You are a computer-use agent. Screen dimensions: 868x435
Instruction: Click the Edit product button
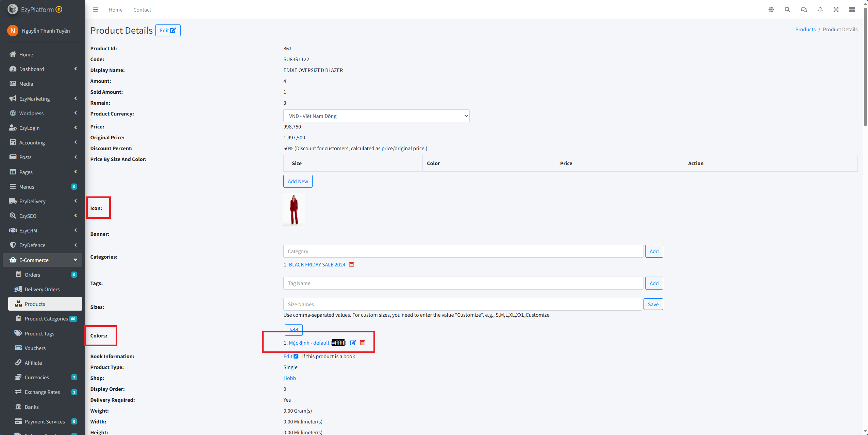(168, 30)
